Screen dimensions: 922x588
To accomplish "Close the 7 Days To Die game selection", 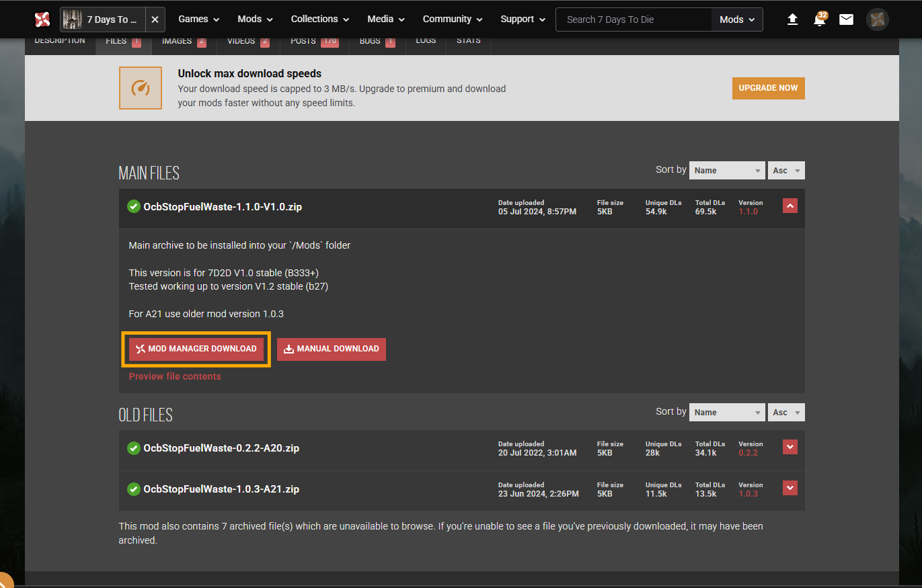I will pyautogui.click(x=155, y=19).
